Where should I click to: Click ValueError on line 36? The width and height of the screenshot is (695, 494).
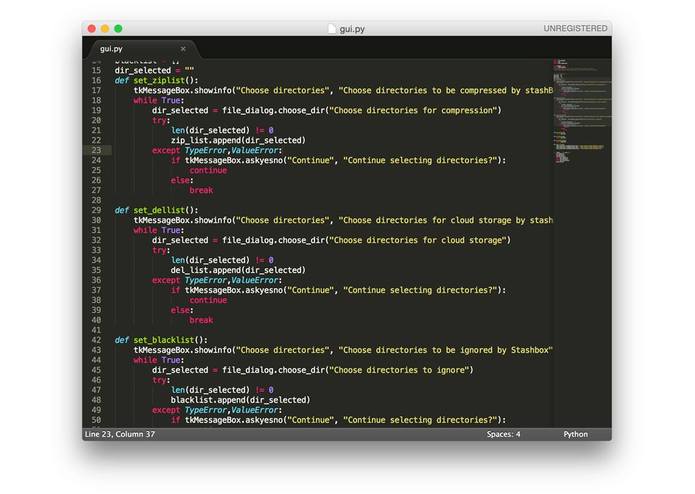tap(255, 280)
